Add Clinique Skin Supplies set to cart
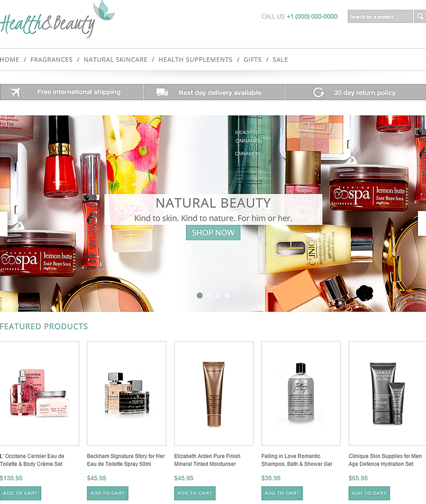The image size is (426, 504). pos(369,493)
